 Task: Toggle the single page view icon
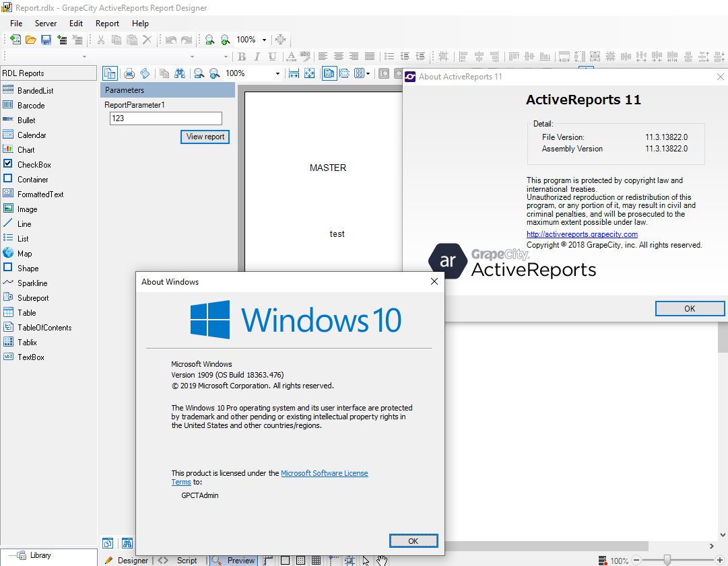(x=329, y=73)
